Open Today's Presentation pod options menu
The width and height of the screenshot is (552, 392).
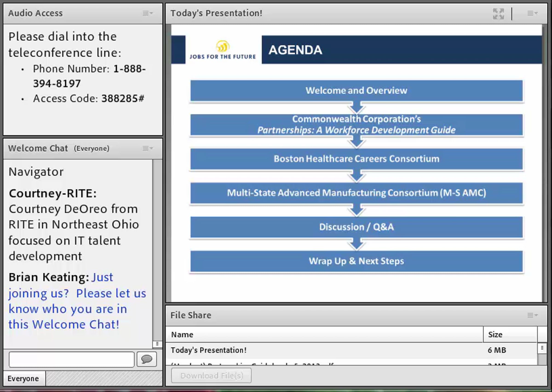[x=532, y=13]
